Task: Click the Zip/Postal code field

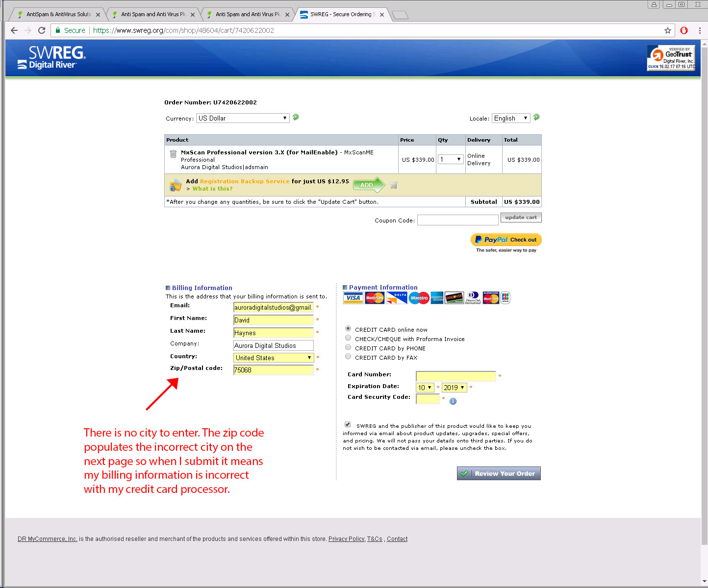Action: coord(274,370)
